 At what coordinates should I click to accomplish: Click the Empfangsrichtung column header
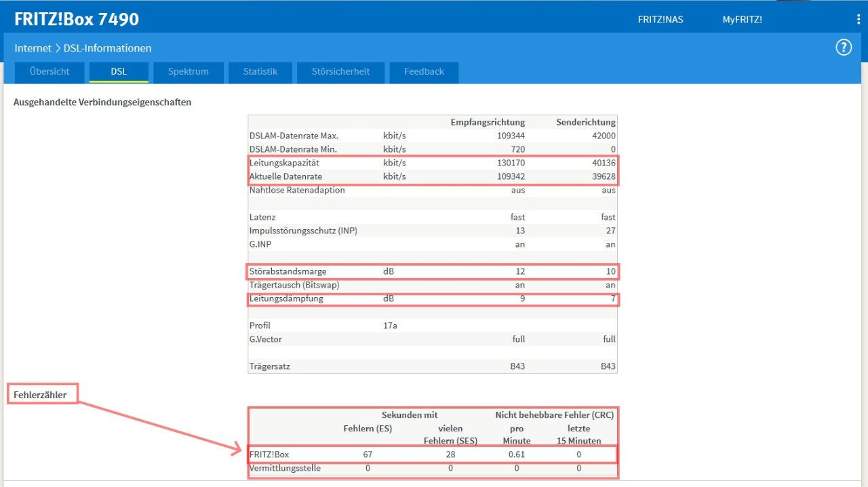point(488,122)
